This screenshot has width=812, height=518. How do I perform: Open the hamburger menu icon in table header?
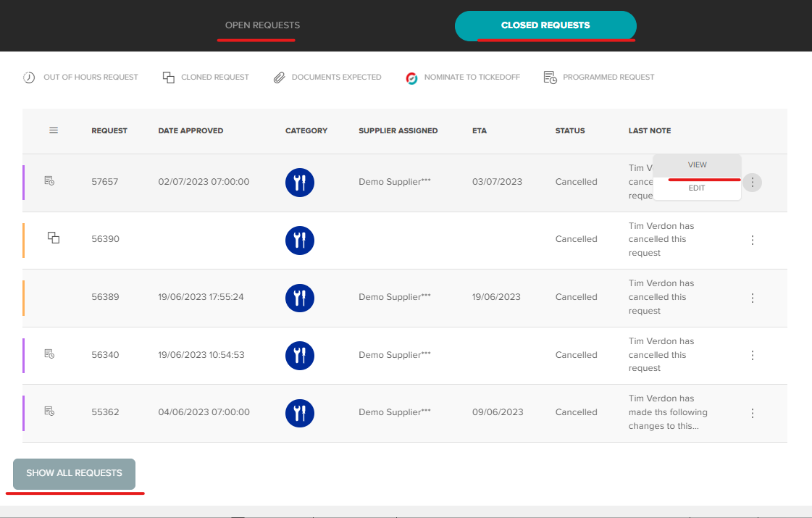[x=54, y=130]
